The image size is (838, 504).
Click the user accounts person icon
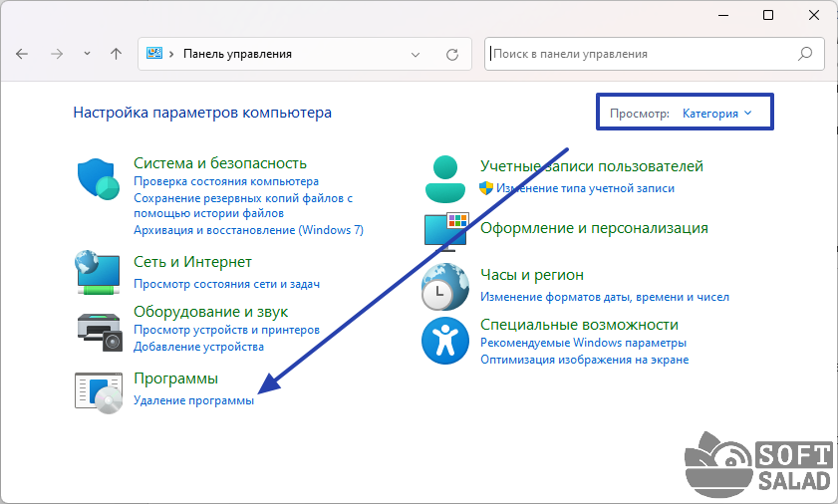[x=445, y=179]
